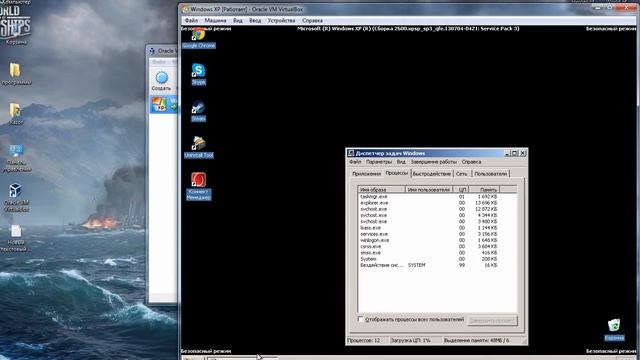This screenshot has width=640, height=360.
Task: Launch Skype from the guest desktop
Action: [198, 74]
